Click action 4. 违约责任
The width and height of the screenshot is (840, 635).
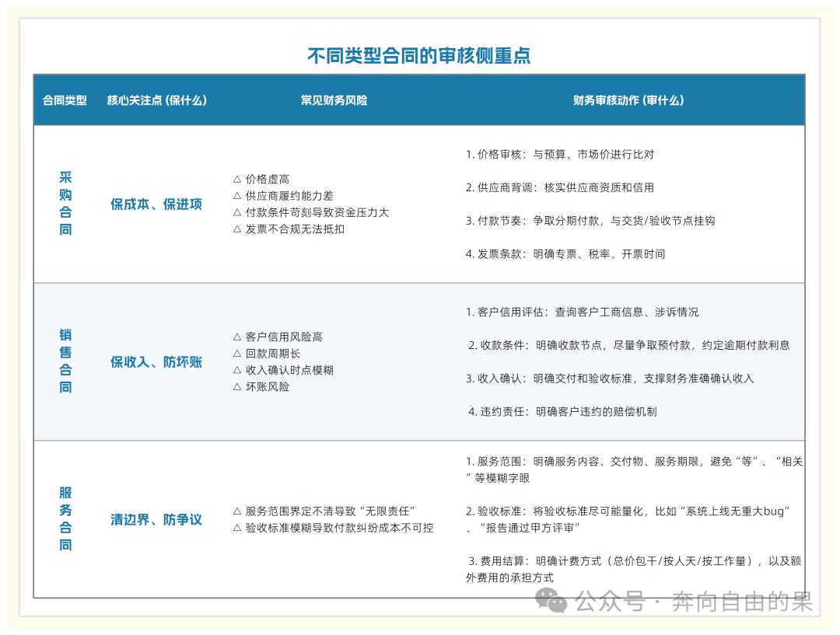[562, 412]
